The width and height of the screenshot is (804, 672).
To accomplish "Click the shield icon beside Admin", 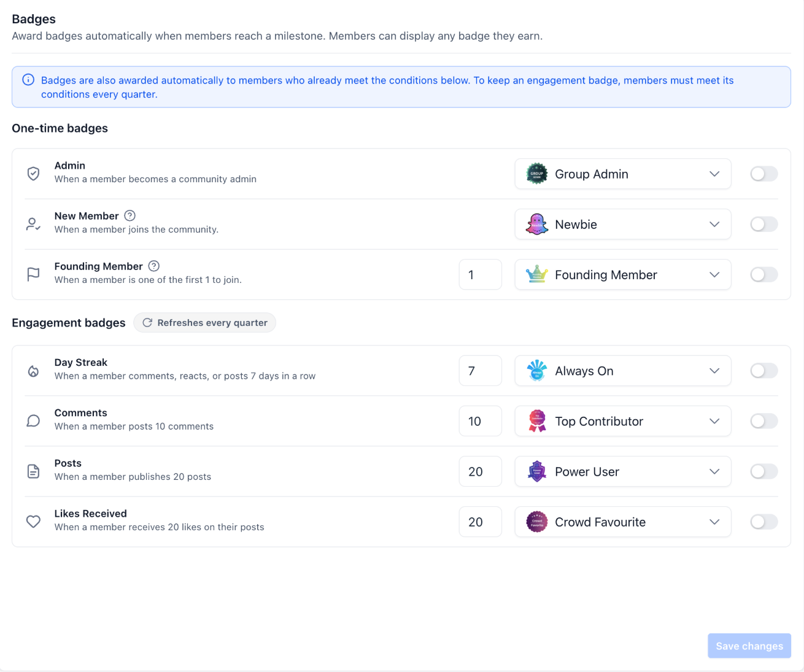I will (33, 174).
